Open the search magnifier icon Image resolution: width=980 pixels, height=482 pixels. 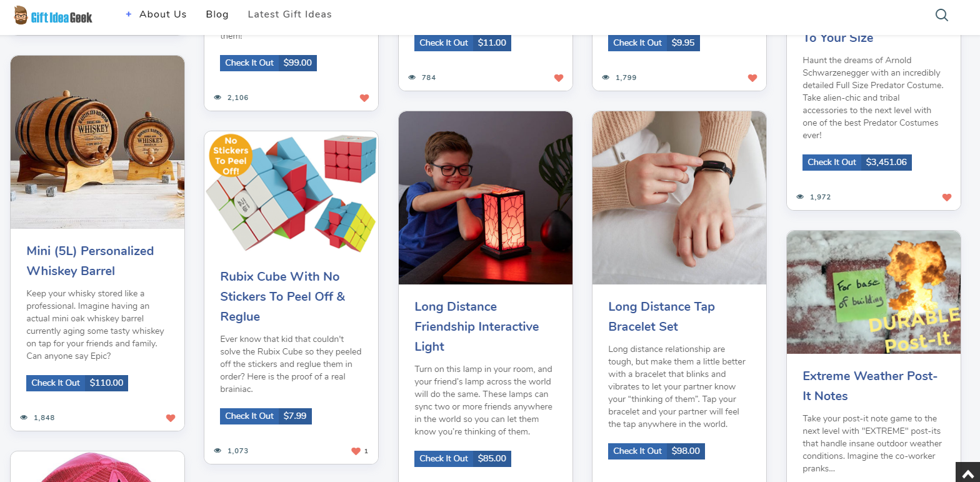click(941, 15)
